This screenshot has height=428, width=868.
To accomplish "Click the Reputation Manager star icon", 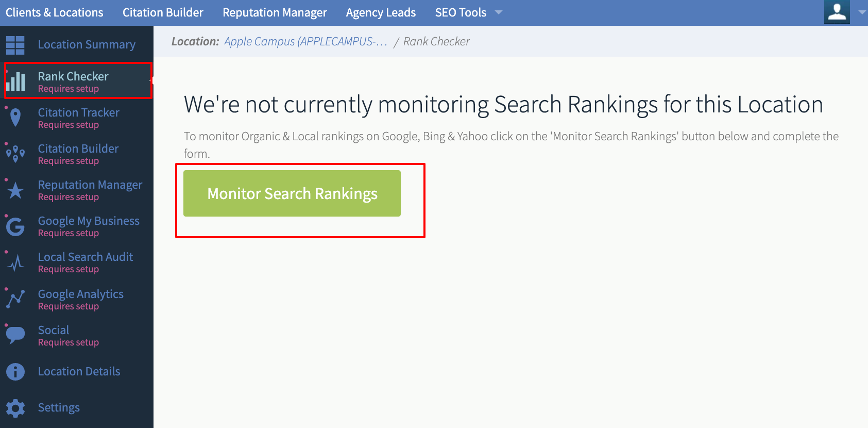I will tap(15, 190).
